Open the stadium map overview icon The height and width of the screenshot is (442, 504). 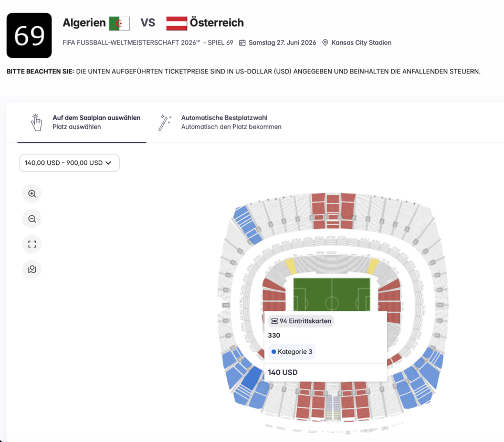pyautogui.click(x=32, y=269)
